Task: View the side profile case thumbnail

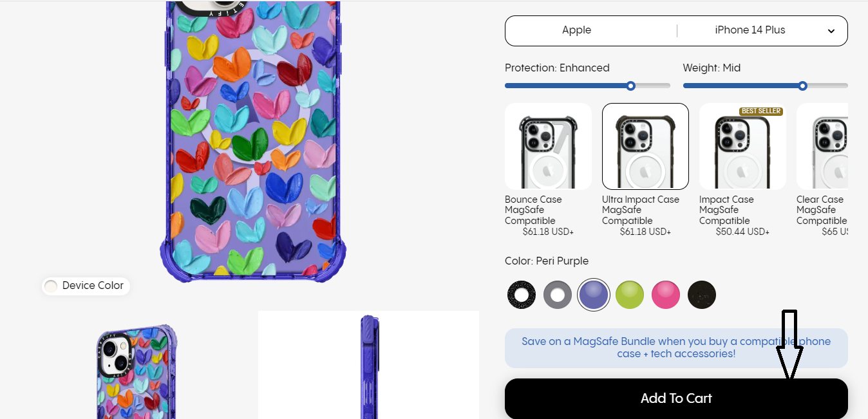Action: pyautogui.click(x=369, y=366)
